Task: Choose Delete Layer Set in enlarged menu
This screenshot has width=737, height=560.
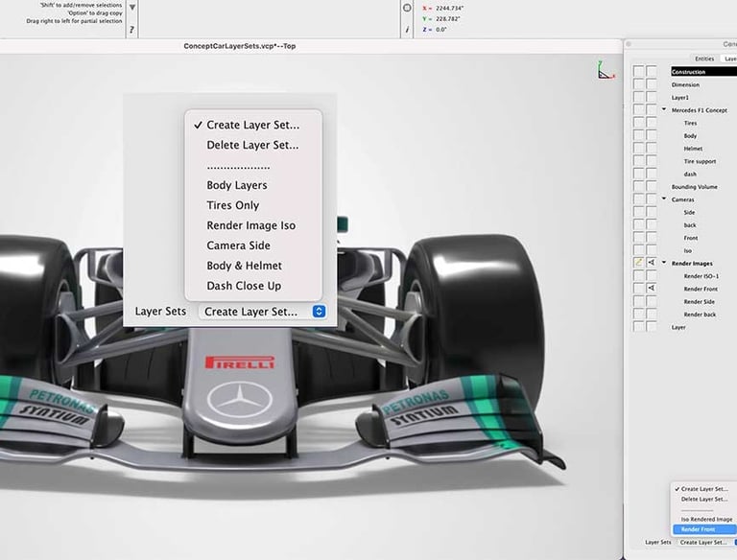Action: point(253,145)
